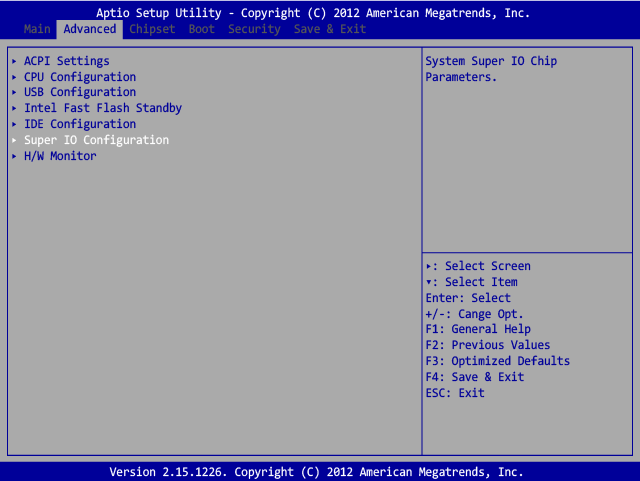Click the 'F3: Optimized Defaults' hint
640x481 pixels.
498,361
